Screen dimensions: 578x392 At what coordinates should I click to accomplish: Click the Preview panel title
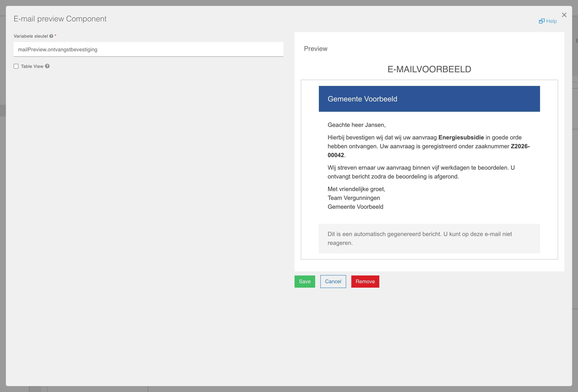(x=316, y=48)
